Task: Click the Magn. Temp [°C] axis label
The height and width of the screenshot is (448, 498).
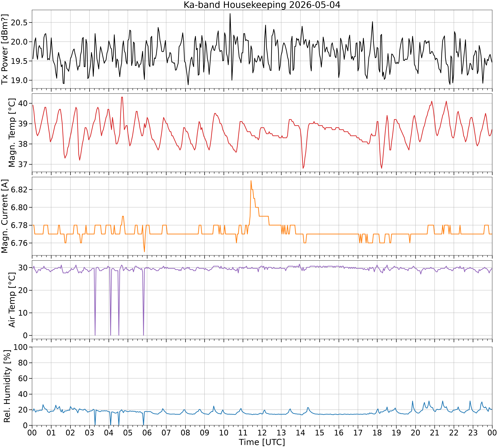Action: click(12, 133)
